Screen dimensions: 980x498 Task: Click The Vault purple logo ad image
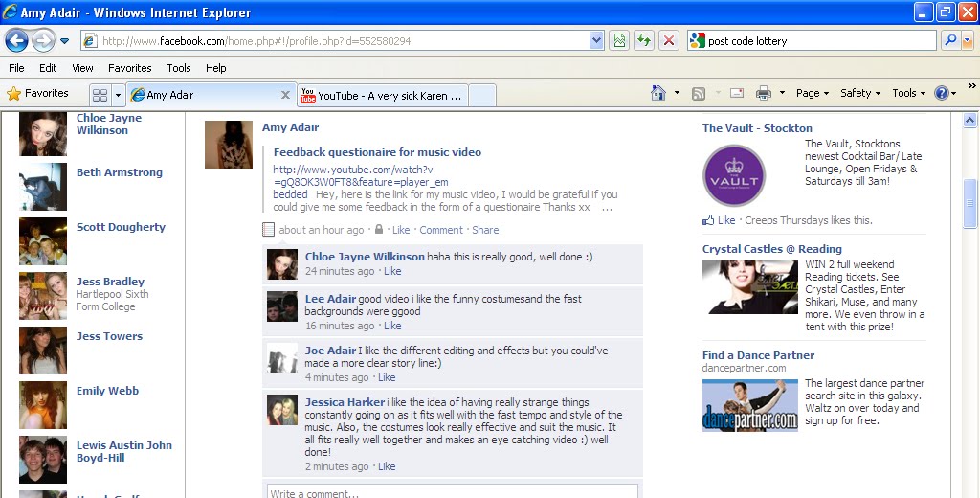click(734, 176)
